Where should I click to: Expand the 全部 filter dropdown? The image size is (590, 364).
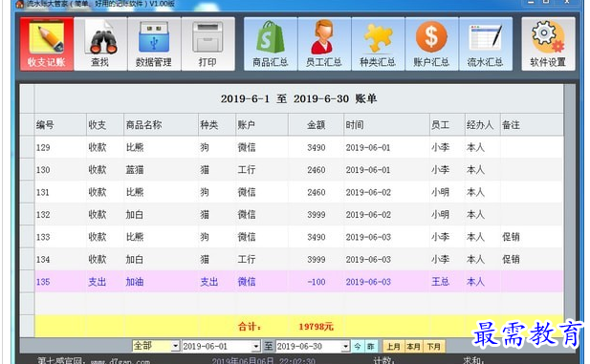[175, 346]
